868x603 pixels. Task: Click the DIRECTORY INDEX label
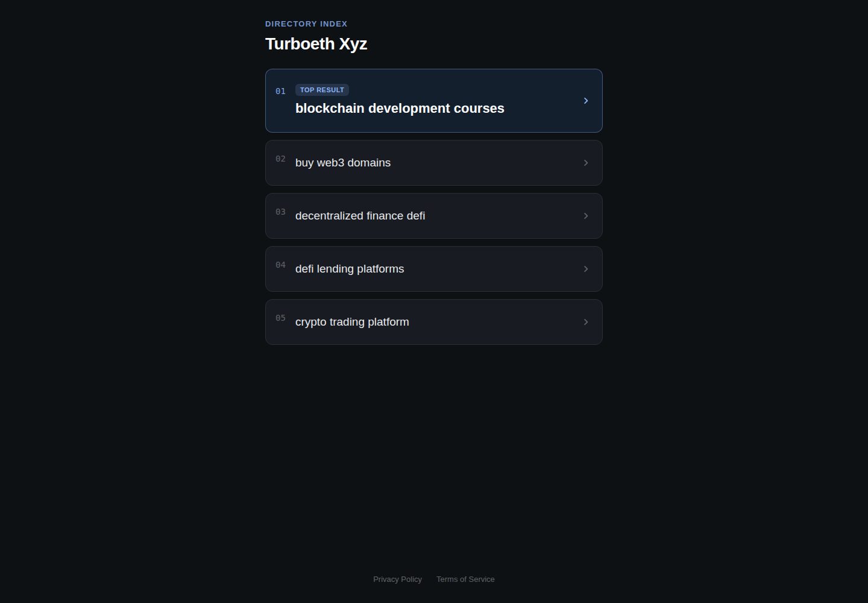pyautogui.click(x=306, y=24)
